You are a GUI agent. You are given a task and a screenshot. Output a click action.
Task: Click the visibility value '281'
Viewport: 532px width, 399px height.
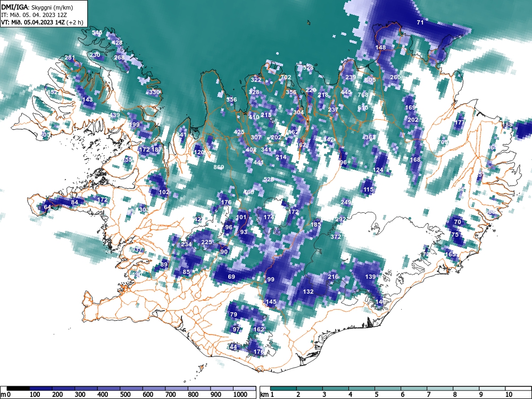tap(70, 57)
